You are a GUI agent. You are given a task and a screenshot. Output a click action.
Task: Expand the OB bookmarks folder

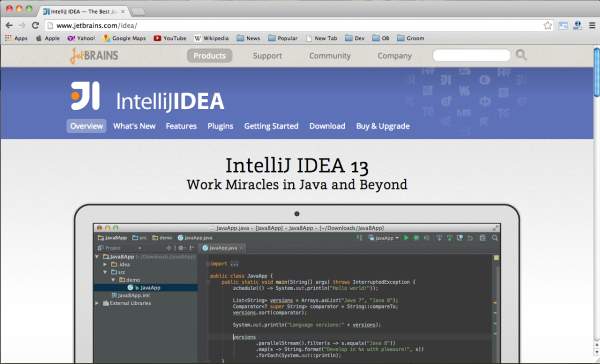click(x=381, y=38)
